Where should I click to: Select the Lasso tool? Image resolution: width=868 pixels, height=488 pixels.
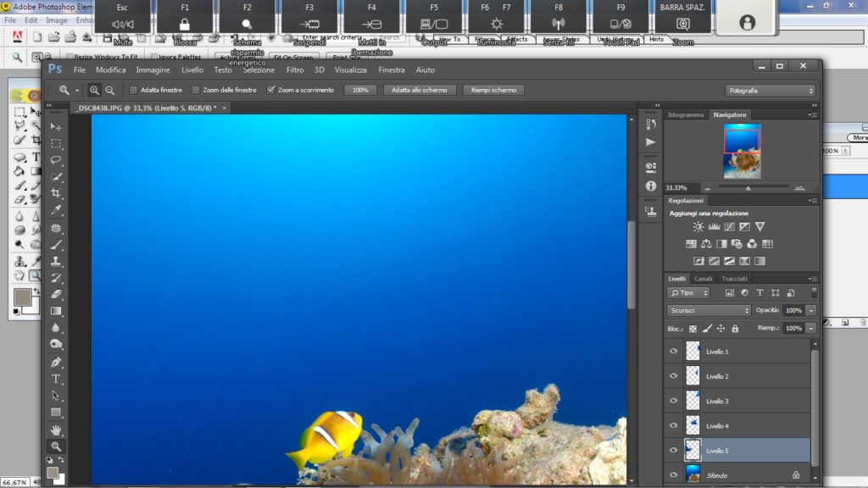pos(56,160)
